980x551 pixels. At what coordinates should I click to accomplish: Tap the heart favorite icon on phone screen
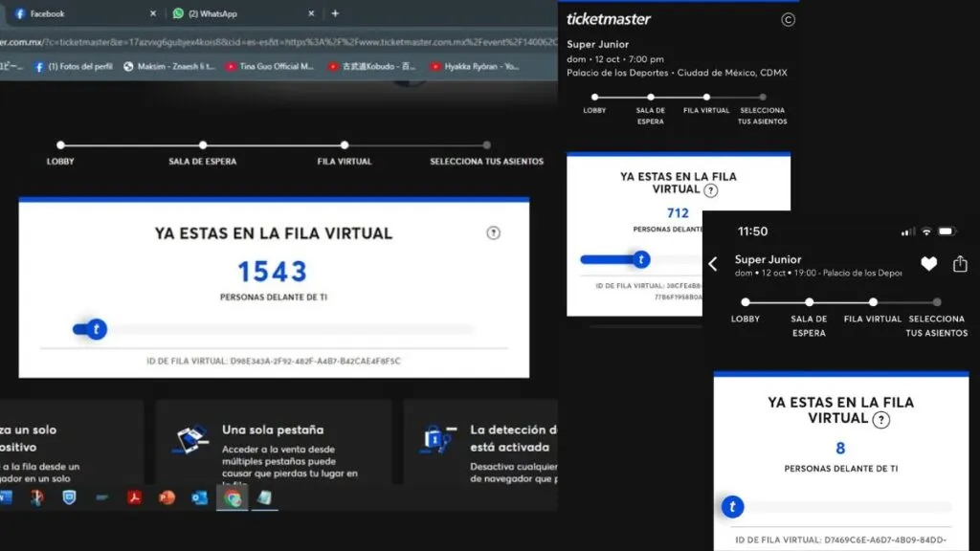point(928,264)
